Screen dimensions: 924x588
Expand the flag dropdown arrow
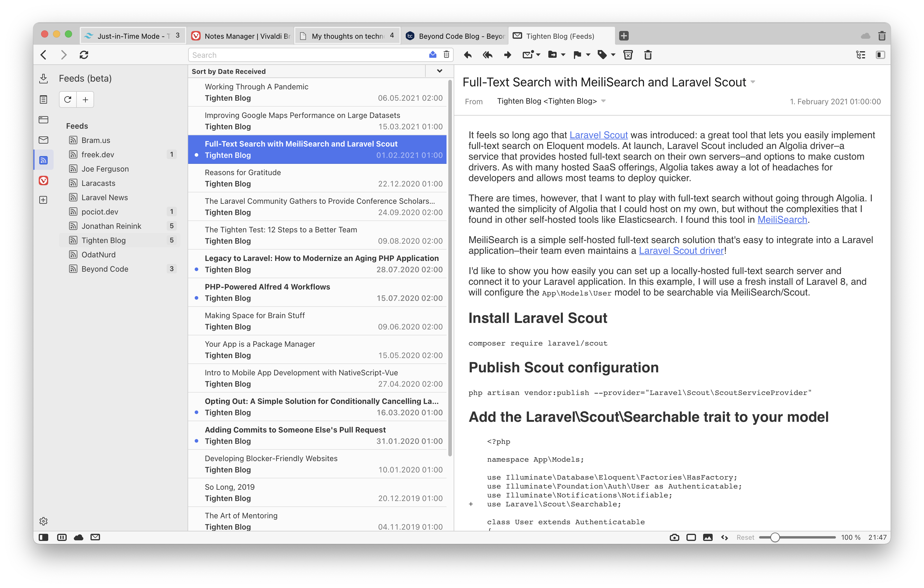click(x=588, y=55)
